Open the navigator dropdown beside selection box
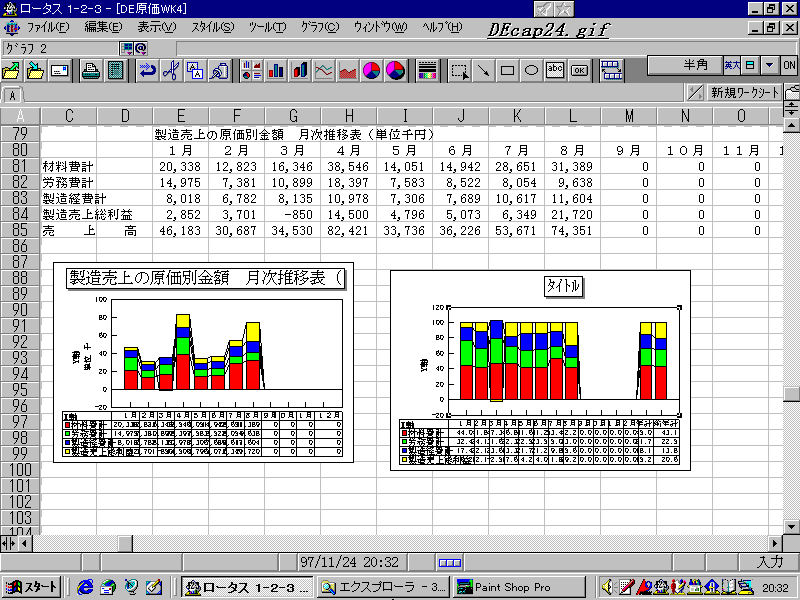The width and height of the screenshot is (800, 600). [128, 47]
